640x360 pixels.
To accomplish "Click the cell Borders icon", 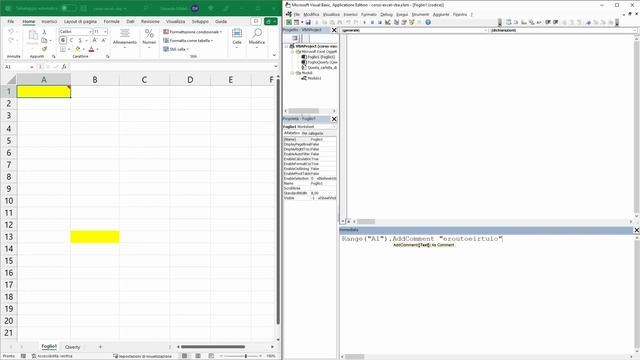I will tap(63, 49).
